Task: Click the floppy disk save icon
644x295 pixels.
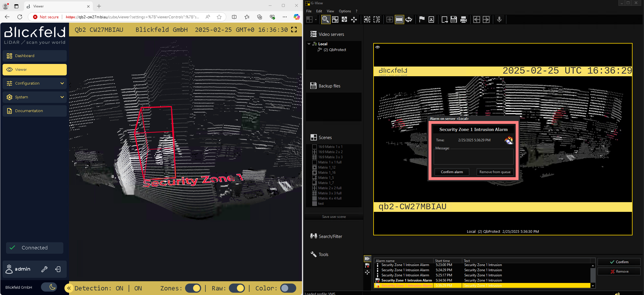Action: click(x=454, y=19)
